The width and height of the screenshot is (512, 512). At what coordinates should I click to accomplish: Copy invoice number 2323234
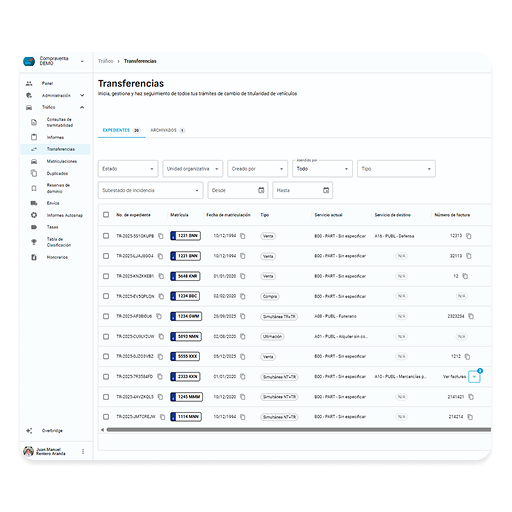[x=471, y=316]
